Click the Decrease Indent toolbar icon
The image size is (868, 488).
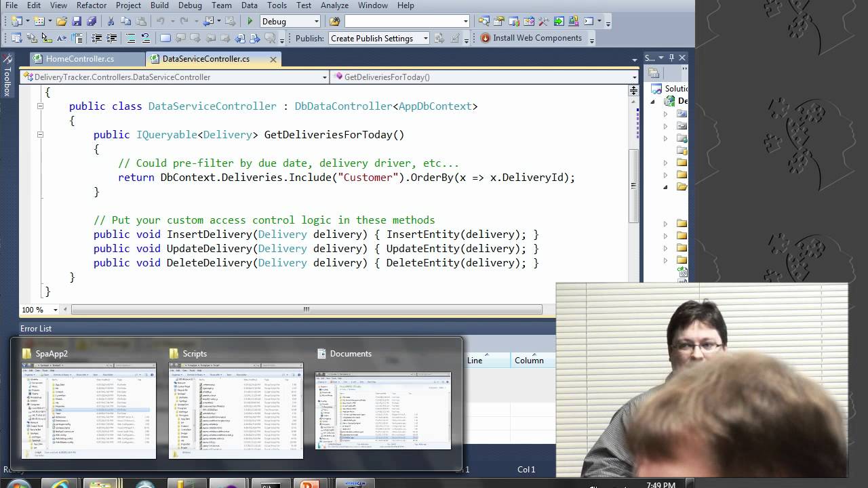click(x=96, y=39)
